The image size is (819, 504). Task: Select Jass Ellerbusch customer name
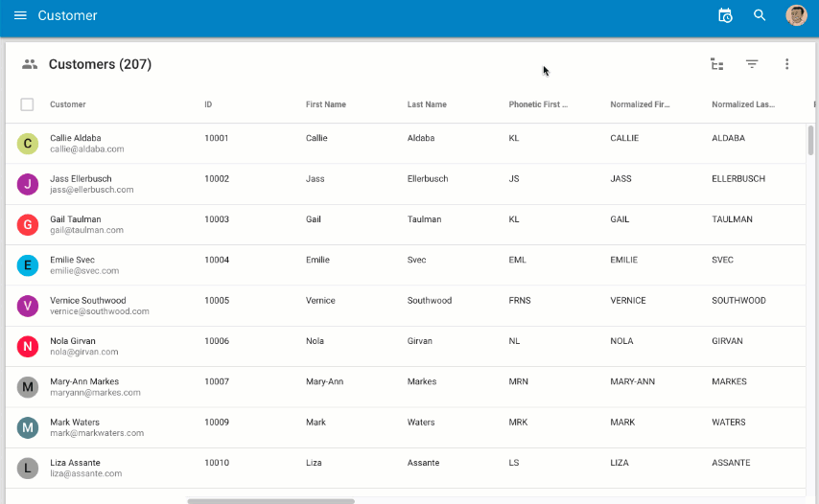(81, 178)
